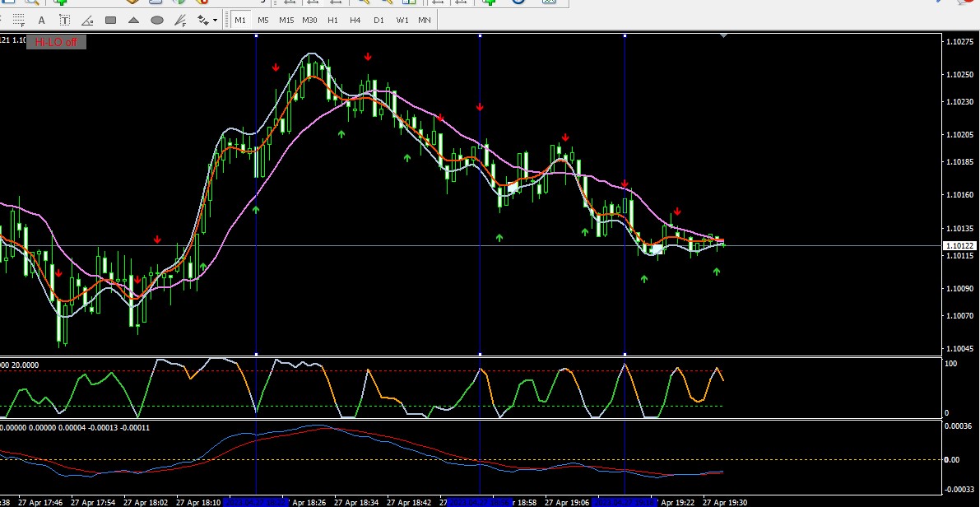Click the 1.10250 price scale label
980x507 pixels.
click(960, 74)
